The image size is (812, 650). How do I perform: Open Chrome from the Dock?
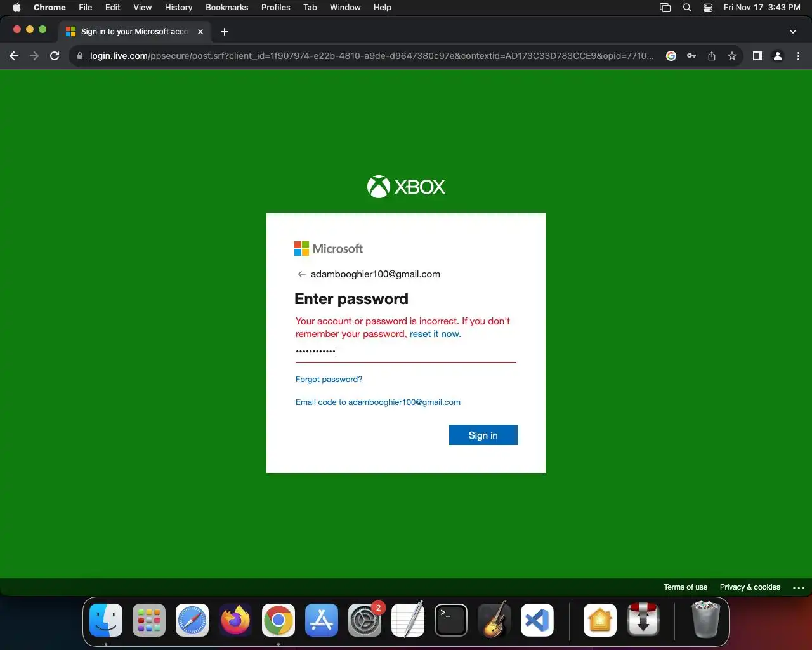(x=278, y=620)
